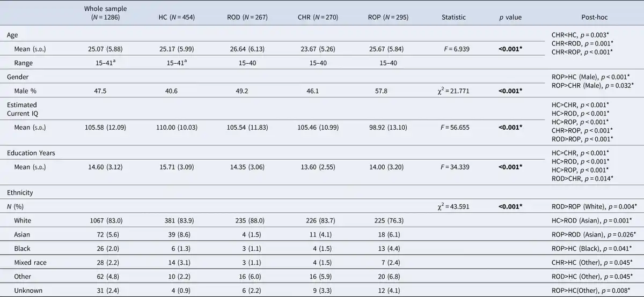The height and width of the screenshot is (297, 644).
Task: Select the Ethnicity section label
Action: point(20,192)
